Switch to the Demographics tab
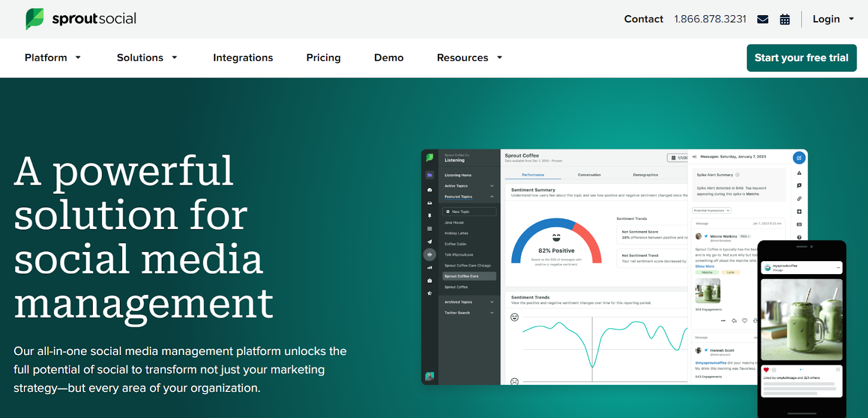 [x=646, y=175]
